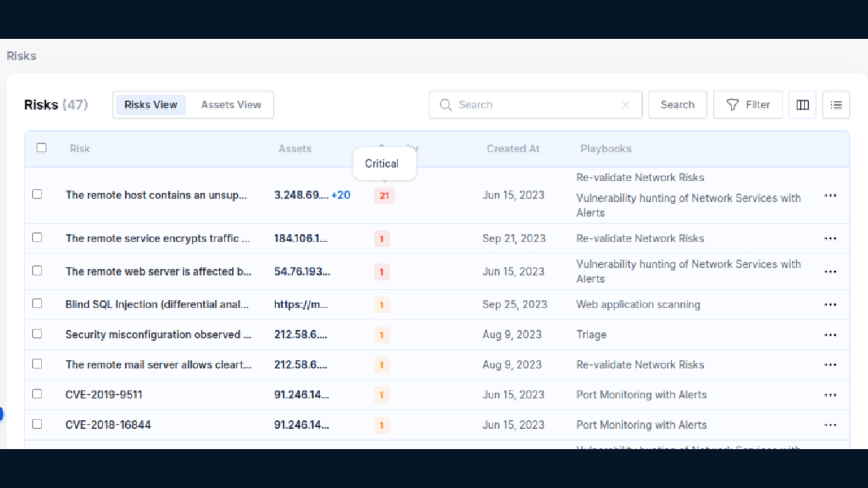This screenshot has height=488, width=868.
Task: Check the remote service encrypts traffic row
Action: coord(37,238)
